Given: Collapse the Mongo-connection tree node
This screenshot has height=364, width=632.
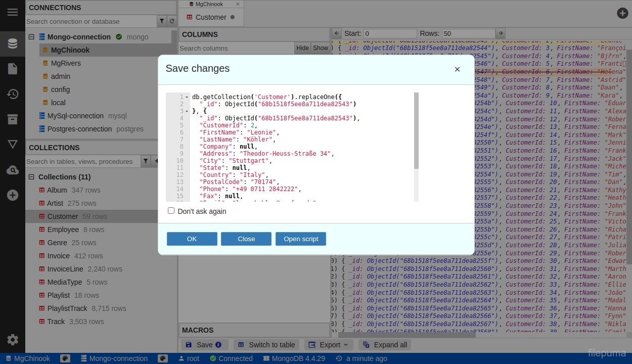Looking at the screenshot, I should (x=31, y=37).
